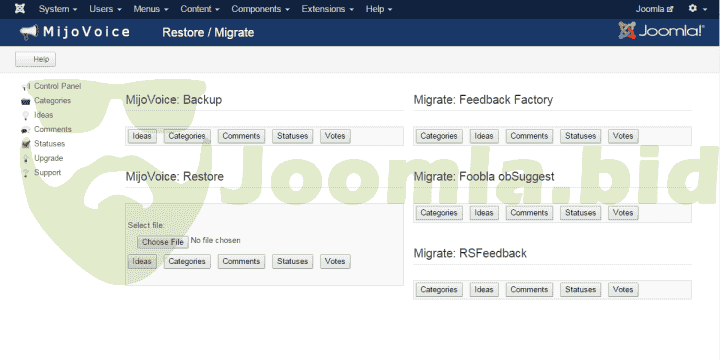Click Comments under Migrate: RSFeedback
The image size is (720, 360).
[x=529, y=290]
